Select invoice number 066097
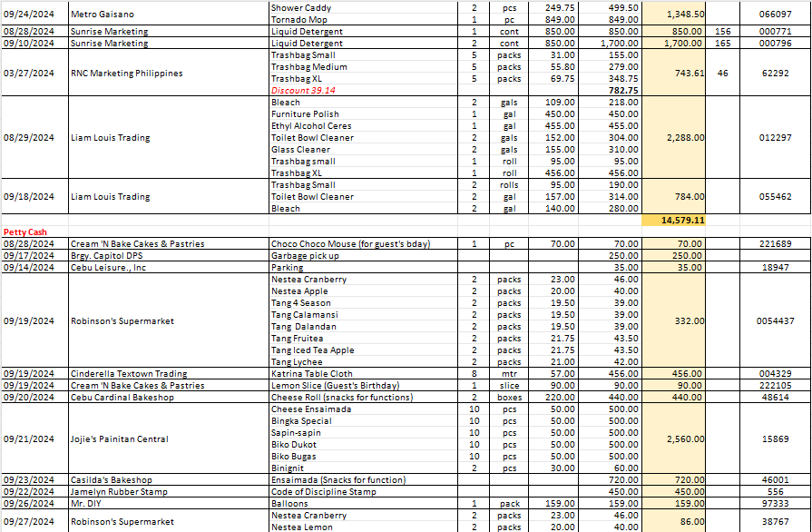 [775, 14]
